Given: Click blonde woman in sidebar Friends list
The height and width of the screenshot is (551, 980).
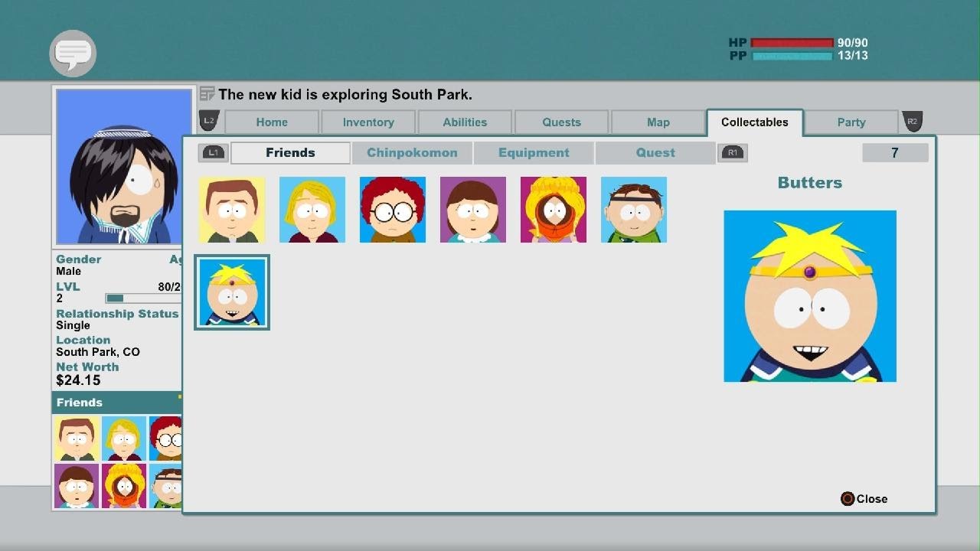Looking at the screenshot, I should 124,439.
